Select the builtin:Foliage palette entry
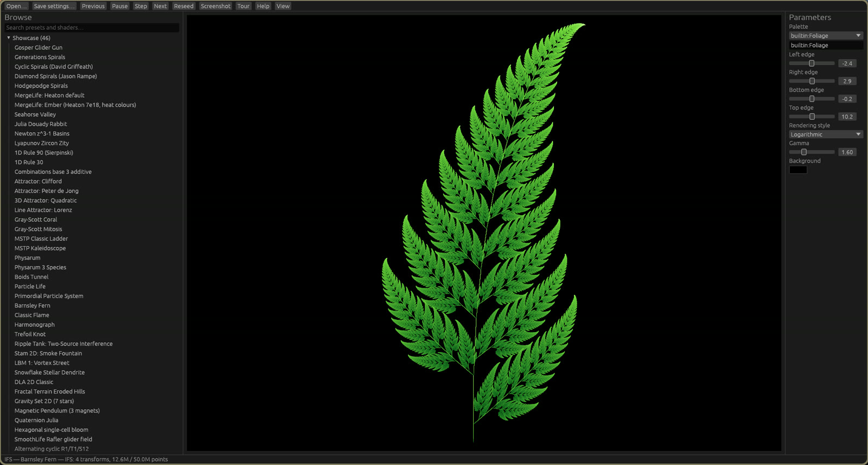 pyautogui.click(x=826, y=46)
